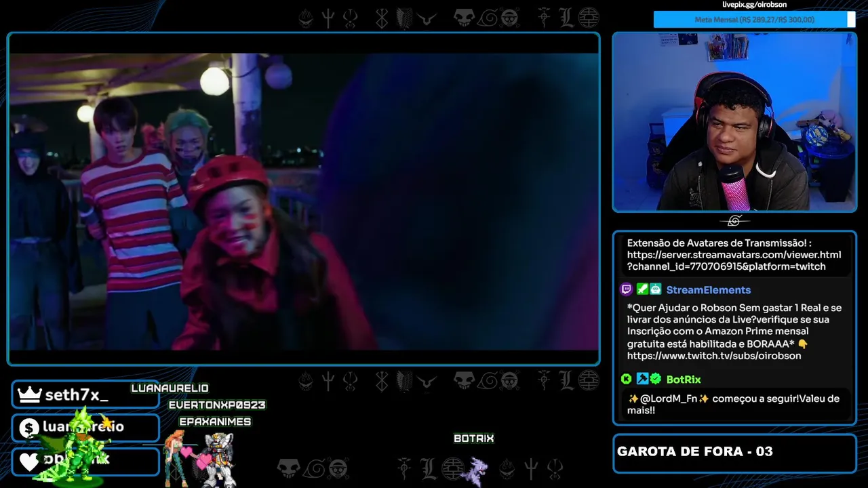Click the robot badge next to StreamElements
Viewport: 868px width, 488px height.
click(x=655, y=289)
